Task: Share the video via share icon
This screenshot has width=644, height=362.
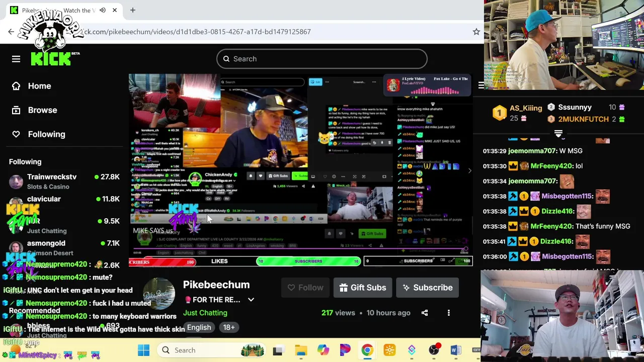Action: (425, 313)
